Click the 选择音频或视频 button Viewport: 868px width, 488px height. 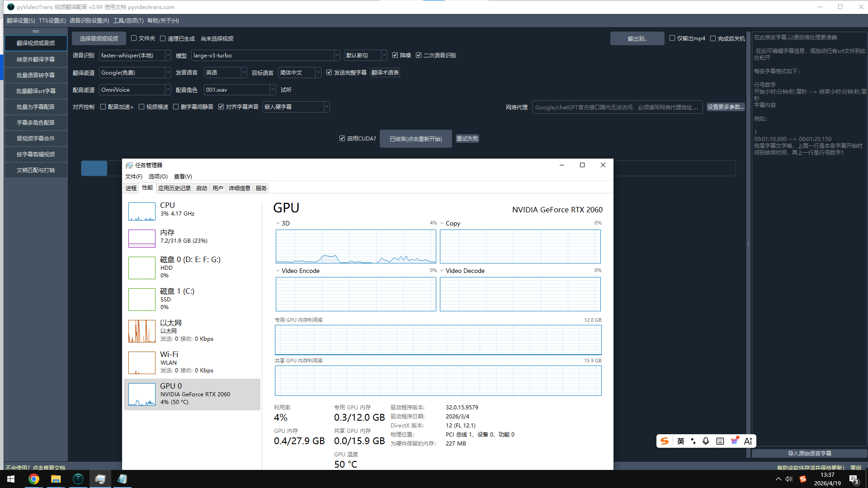99,38
